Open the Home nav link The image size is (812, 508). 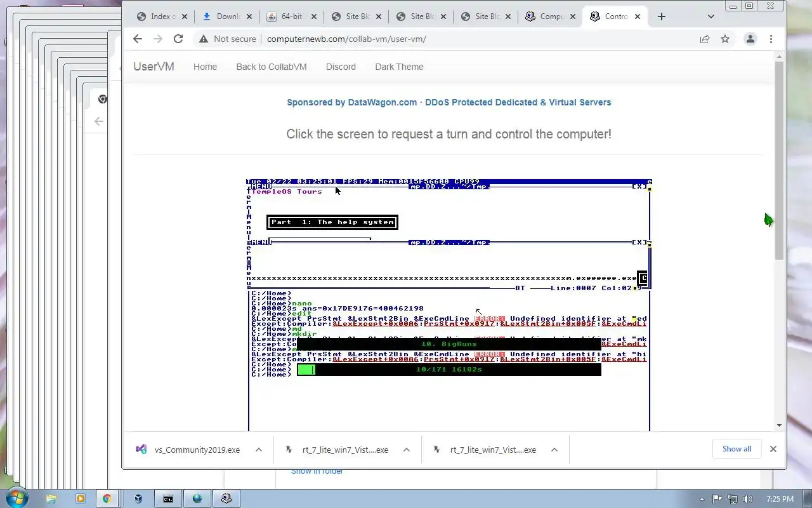[x=205, y=67]
